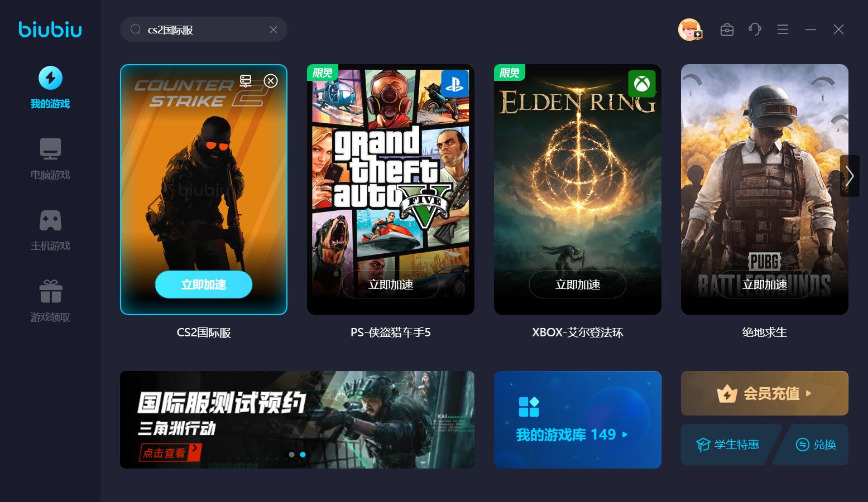
Task: Open 主机游戏 console games tab
Action: point(50,230)
